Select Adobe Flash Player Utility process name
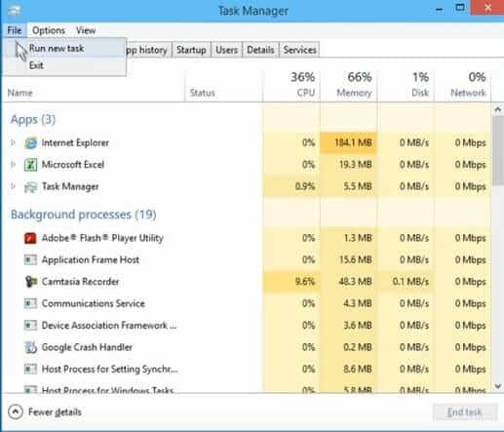The width and height of the screenshot is (504, 432). [x=102, y=238]
